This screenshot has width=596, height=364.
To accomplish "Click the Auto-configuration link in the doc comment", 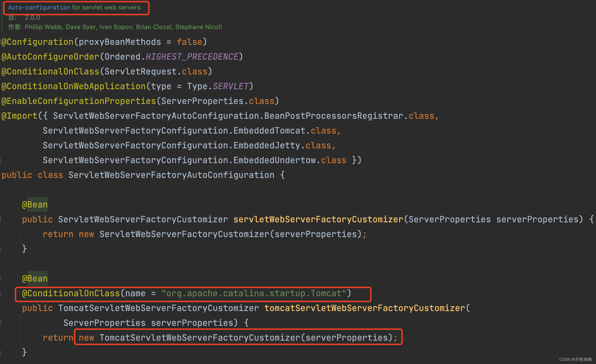I will click(39, 7).
